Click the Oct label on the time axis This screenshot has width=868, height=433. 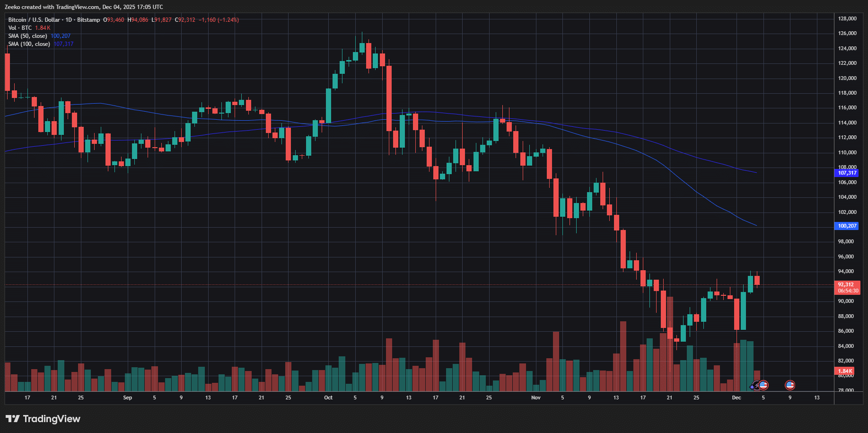[328, 398]
